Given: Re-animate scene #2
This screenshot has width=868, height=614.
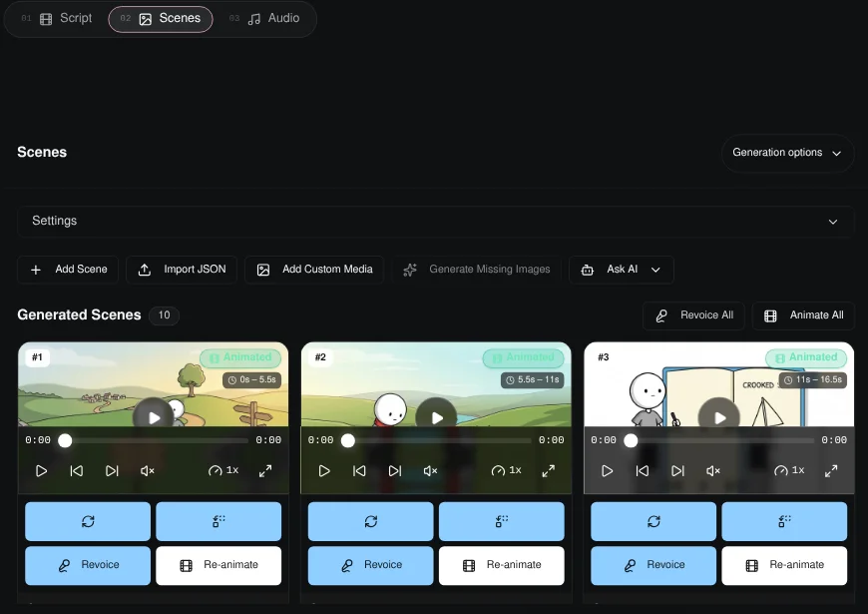Looking at the screenshot, I should [502, 566].
